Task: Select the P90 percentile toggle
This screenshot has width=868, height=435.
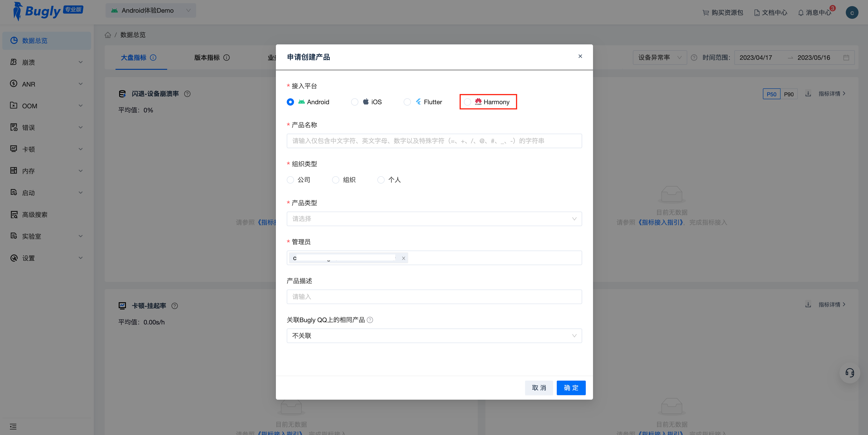Action: point(789,94)
